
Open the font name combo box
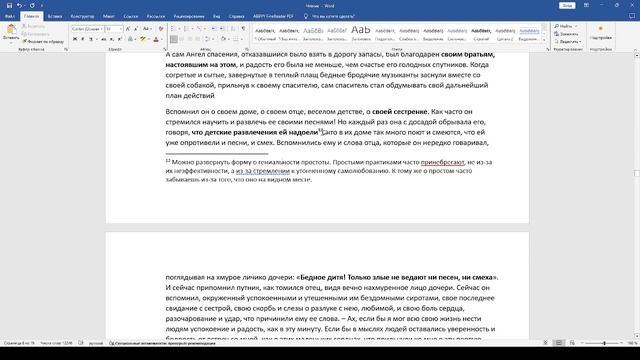(87, 29)
